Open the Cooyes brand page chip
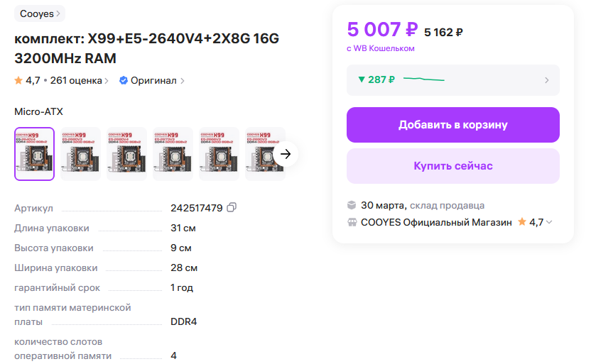Viewport: 591px width, 364px height. [40, 13]
